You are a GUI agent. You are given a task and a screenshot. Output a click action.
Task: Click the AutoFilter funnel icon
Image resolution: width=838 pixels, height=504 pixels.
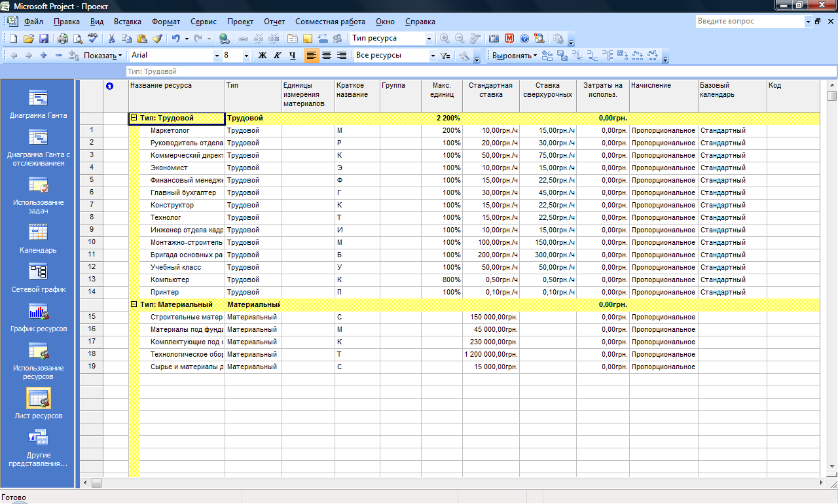pyautogui.click(x=445, y=56)
